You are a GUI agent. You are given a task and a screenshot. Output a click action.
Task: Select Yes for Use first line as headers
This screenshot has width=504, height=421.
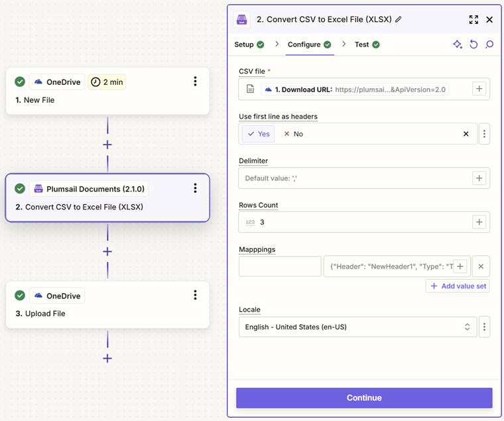point(259,134)
